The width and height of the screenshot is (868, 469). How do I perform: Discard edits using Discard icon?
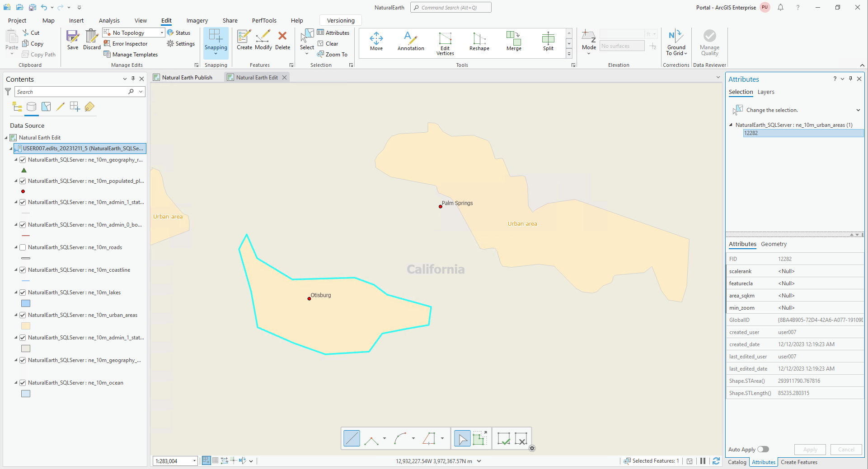[x=92, y=40]
